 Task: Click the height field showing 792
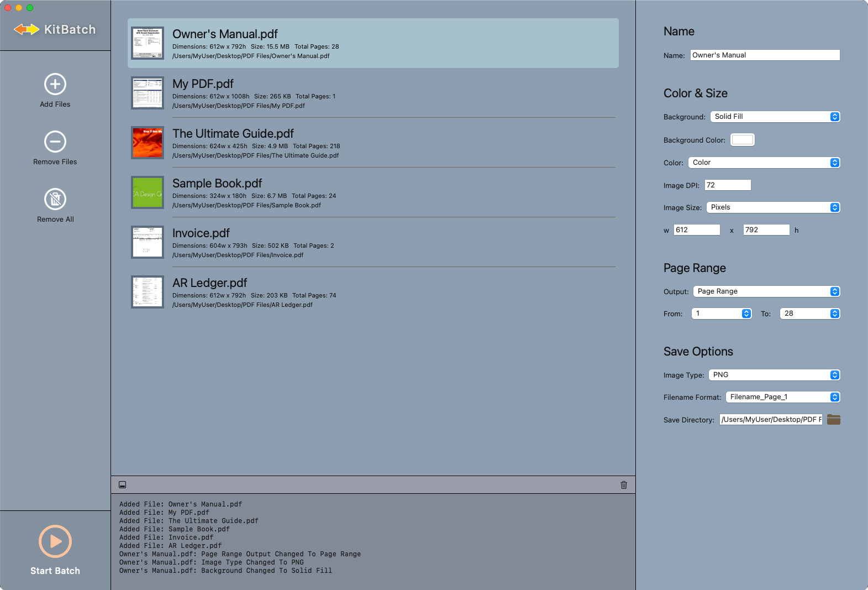tap(766, 230)
